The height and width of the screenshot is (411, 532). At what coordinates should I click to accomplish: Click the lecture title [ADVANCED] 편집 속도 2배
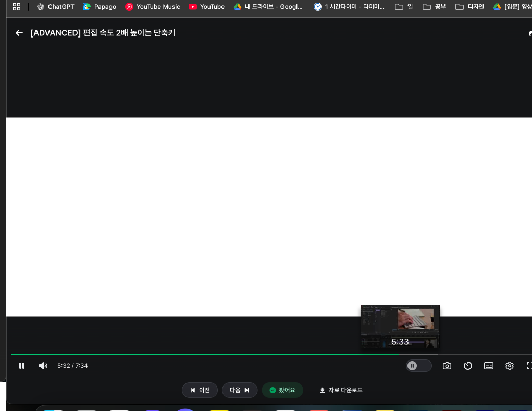coord(103,33)
